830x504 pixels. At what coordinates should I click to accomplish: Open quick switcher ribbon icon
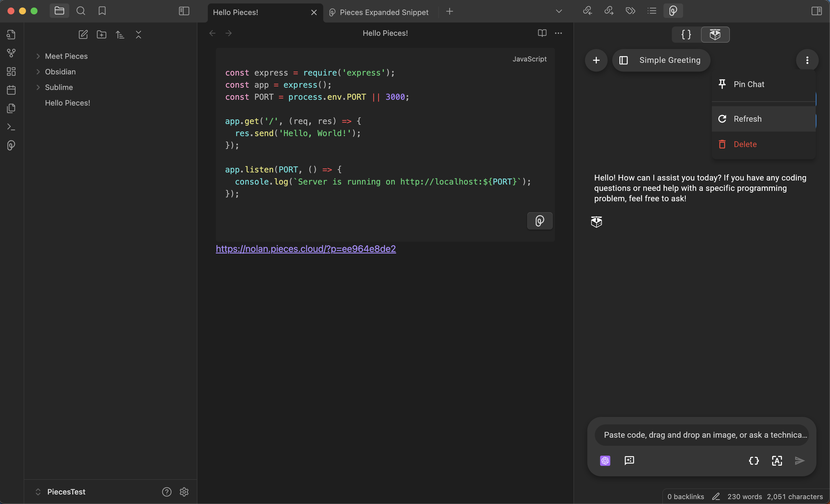tap(11, 34)
